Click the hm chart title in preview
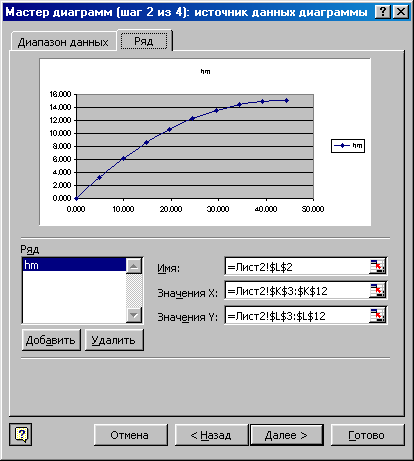Image resolution: width=414 pixels, height=461 pixels. tap(205, 71)
